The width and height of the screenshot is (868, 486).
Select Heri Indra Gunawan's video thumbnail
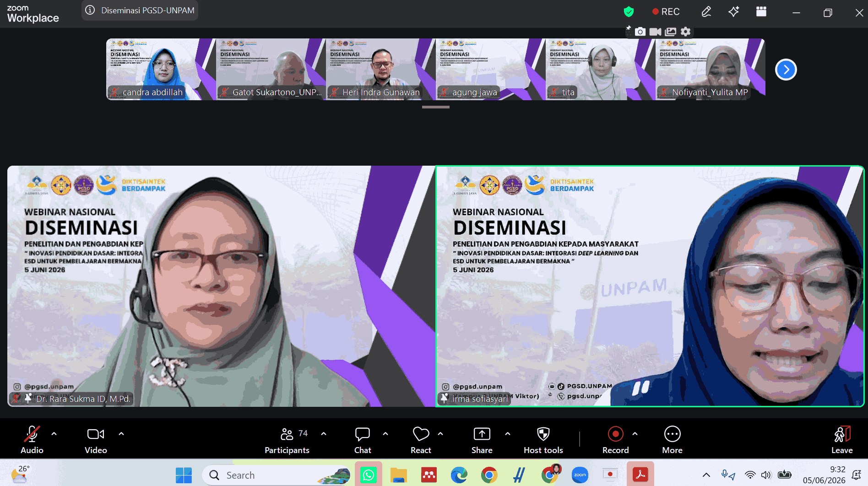[380, 69]
